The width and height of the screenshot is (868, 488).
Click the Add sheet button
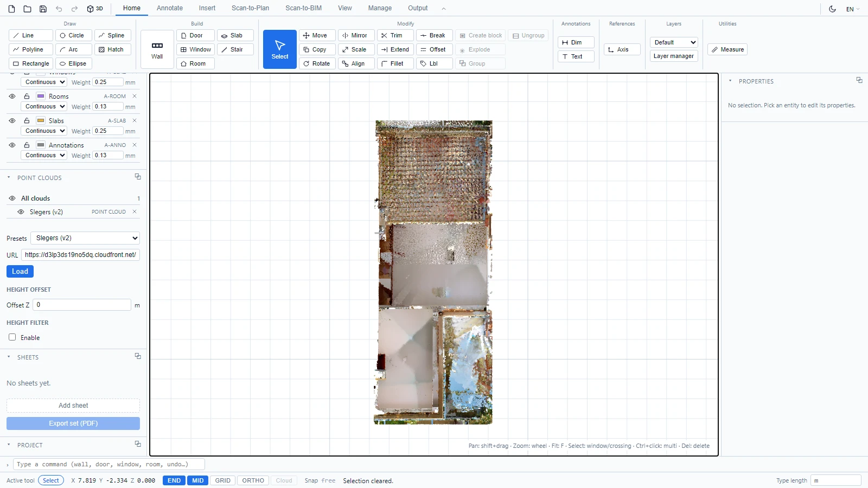click(73, 406)
